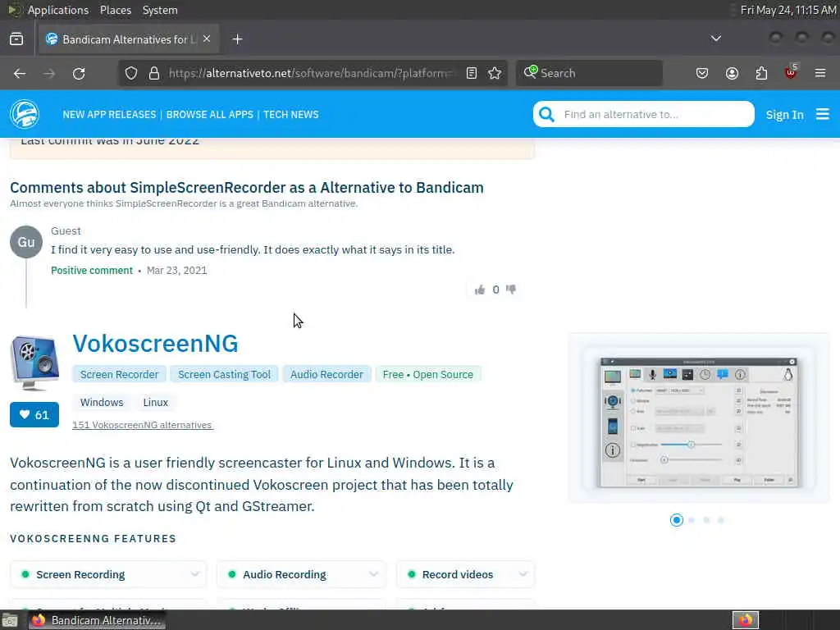
Task: Open the Firefox account icon
Action: pyautogui.click(x=732, y=73)
